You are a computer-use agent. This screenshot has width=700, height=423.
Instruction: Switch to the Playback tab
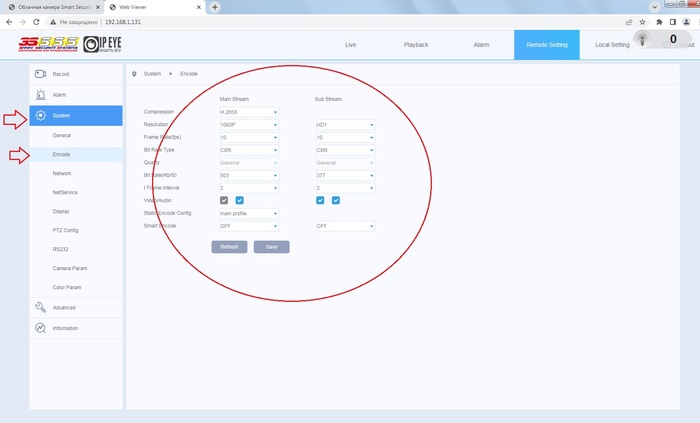(415, 45)
